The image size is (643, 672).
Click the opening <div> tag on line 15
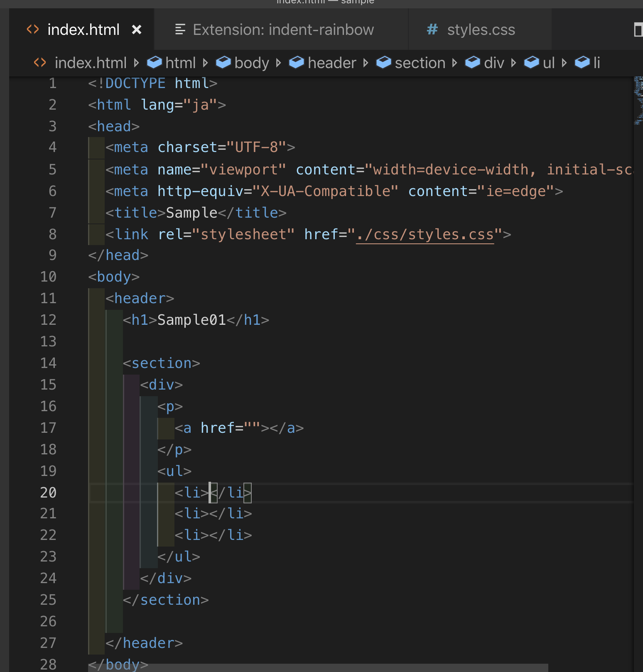(x=162, y=385)
